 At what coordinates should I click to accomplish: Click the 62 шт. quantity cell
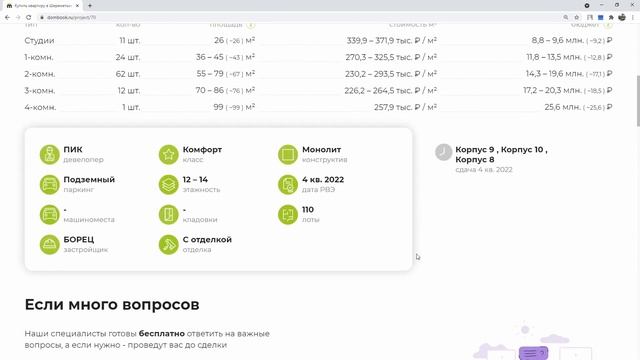[128, 74]
